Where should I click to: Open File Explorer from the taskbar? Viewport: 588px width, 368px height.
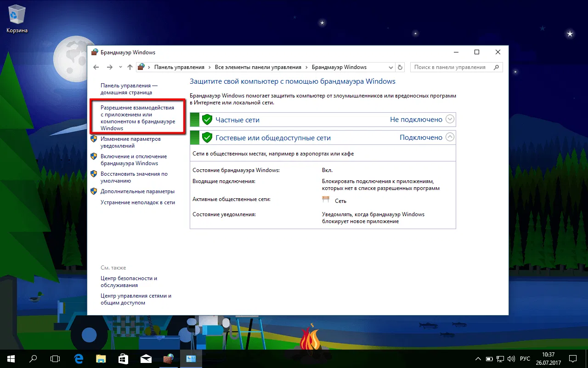(101, 358)
